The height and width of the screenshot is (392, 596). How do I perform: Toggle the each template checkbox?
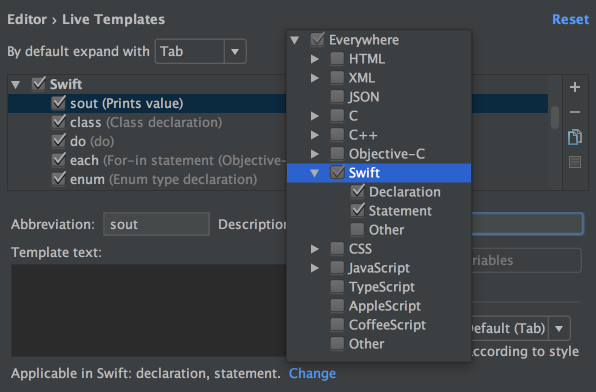tap(59, 160)
